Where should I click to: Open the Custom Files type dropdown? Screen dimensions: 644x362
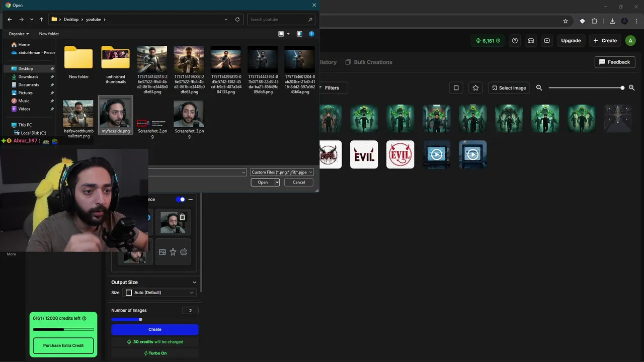pos(282,172)
